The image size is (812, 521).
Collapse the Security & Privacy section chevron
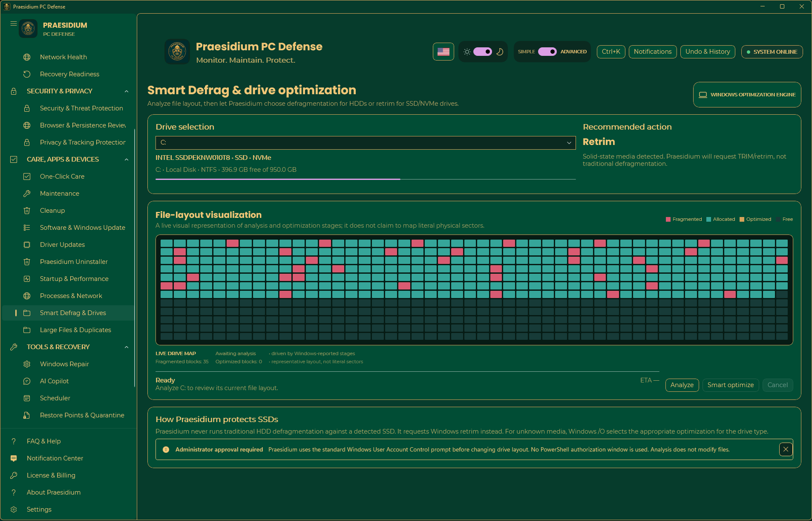click(x=127, y=91)
